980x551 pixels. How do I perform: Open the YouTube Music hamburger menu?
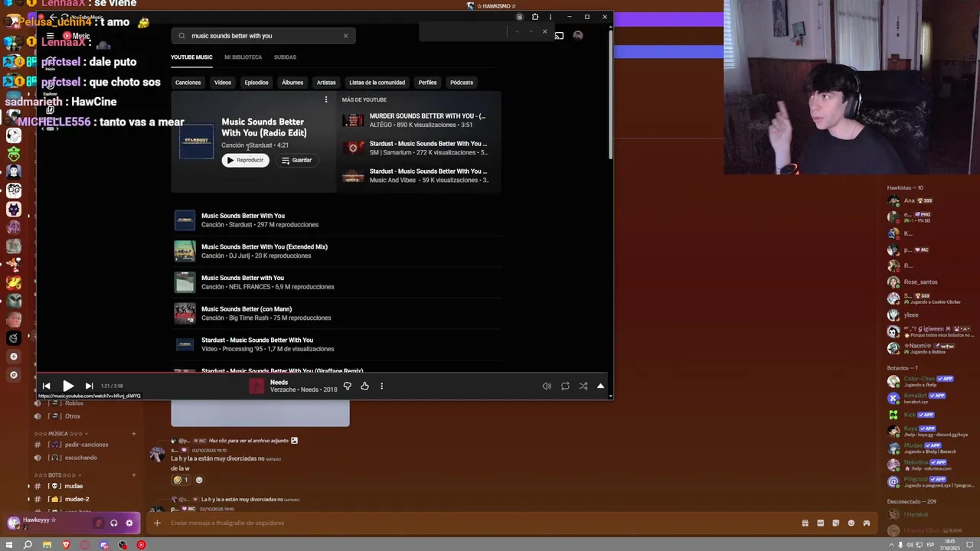[x=50, y=36]
